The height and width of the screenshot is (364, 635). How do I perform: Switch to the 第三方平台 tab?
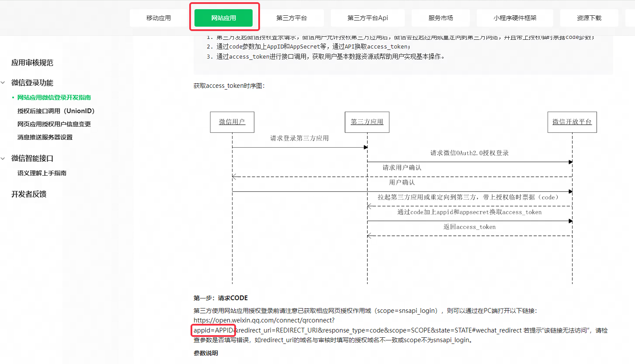(x=291, y=18)
